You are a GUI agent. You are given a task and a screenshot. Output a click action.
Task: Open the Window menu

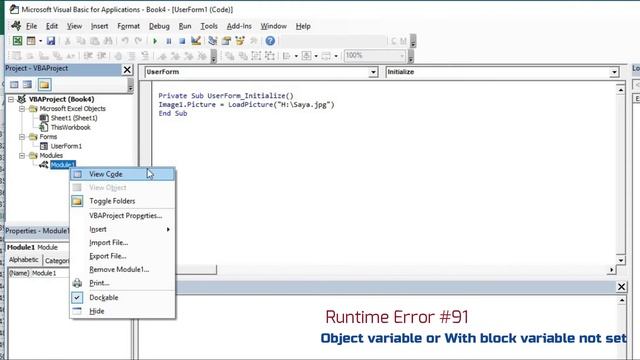point(273,26)
